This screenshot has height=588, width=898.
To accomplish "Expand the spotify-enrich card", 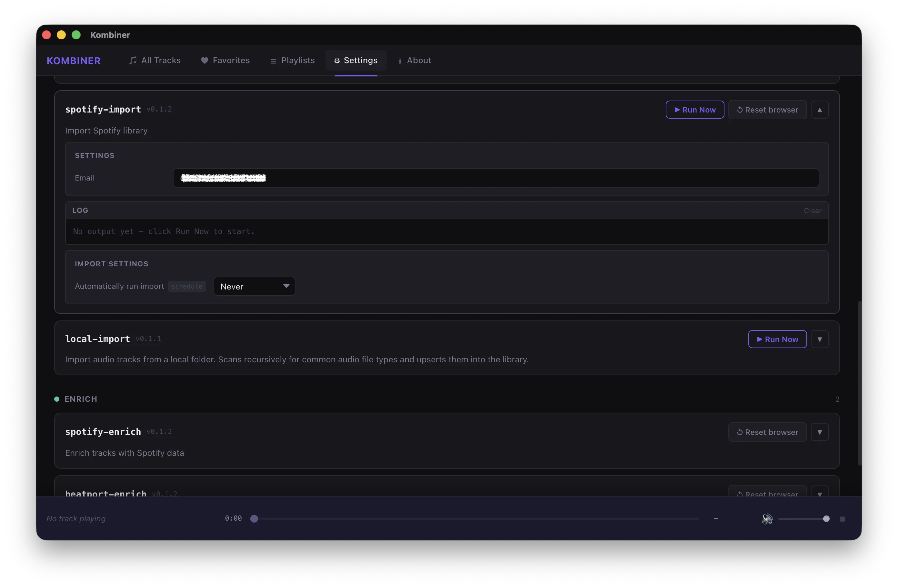I will (820, 432).
